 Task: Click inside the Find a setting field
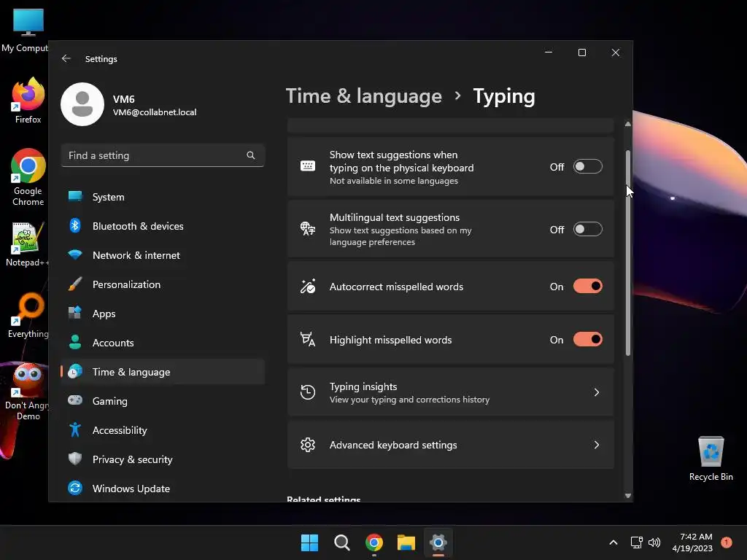point(163,155)
